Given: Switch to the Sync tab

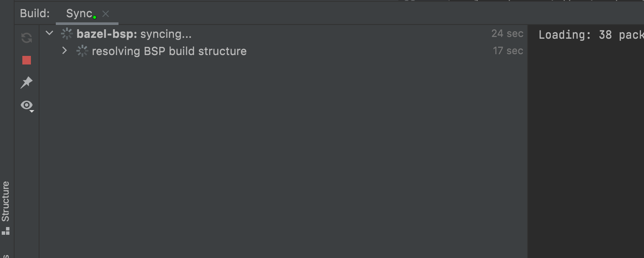Looking at the screenshot, I should pyautogui.click(x=79, y=13).
